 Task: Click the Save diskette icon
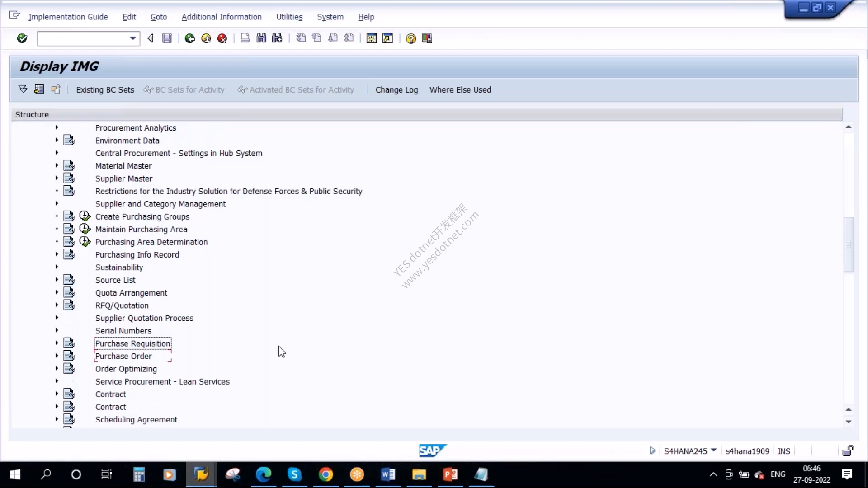(x=167, y=38)
